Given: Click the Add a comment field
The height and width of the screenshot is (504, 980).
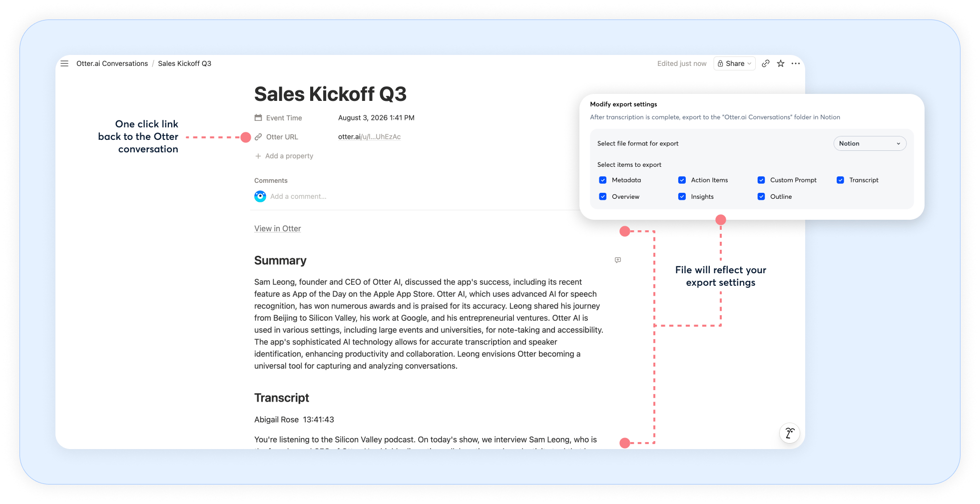Looking at the screenshot, I should click(298, 196).
